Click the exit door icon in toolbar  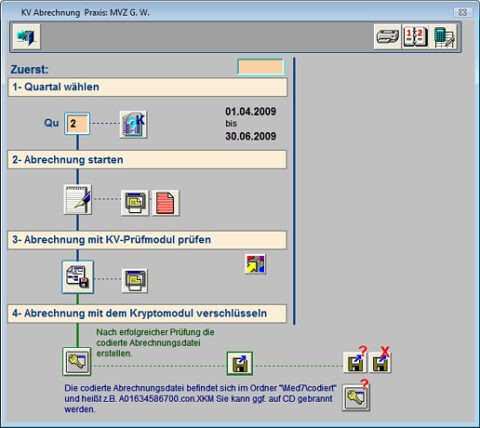click(27, 37)
